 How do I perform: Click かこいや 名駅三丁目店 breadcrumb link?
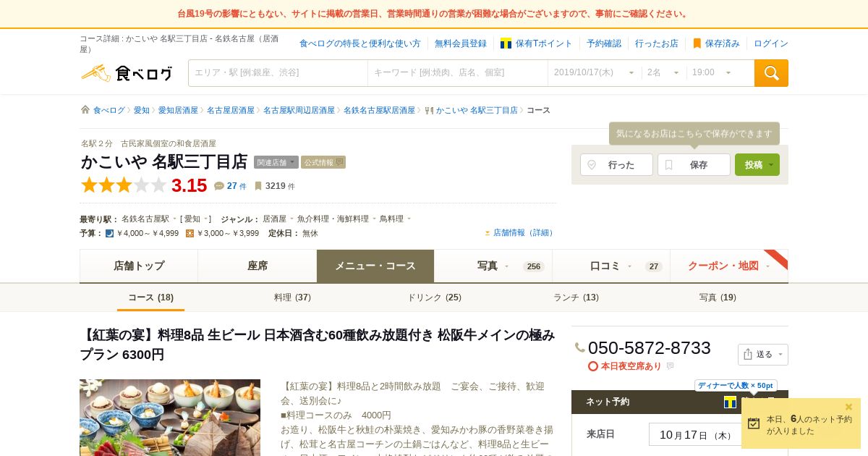coord(477,111)
